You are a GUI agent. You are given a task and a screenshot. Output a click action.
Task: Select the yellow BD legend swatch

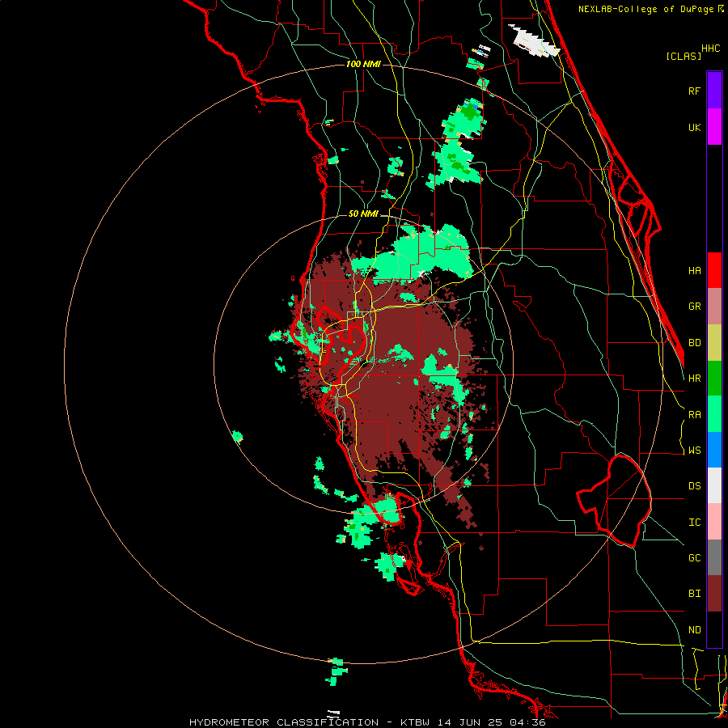point(714,343)
